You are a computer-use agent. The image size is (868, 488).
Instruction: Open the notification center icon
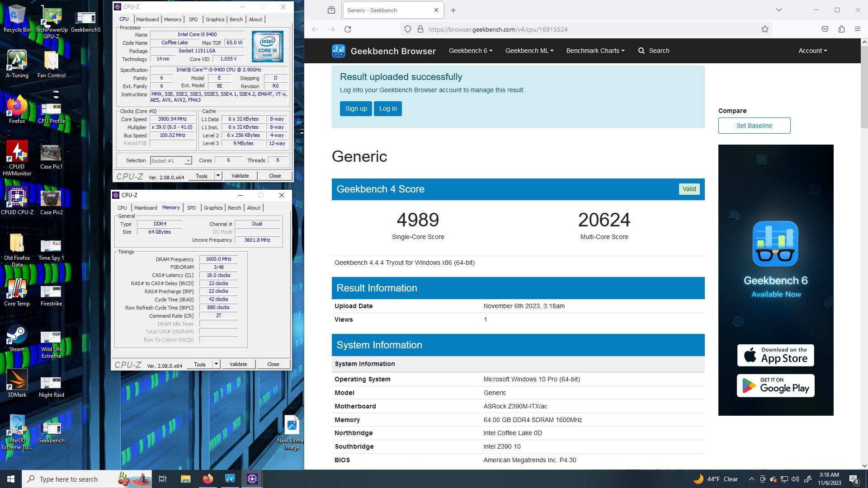click(x=854, y=479)
